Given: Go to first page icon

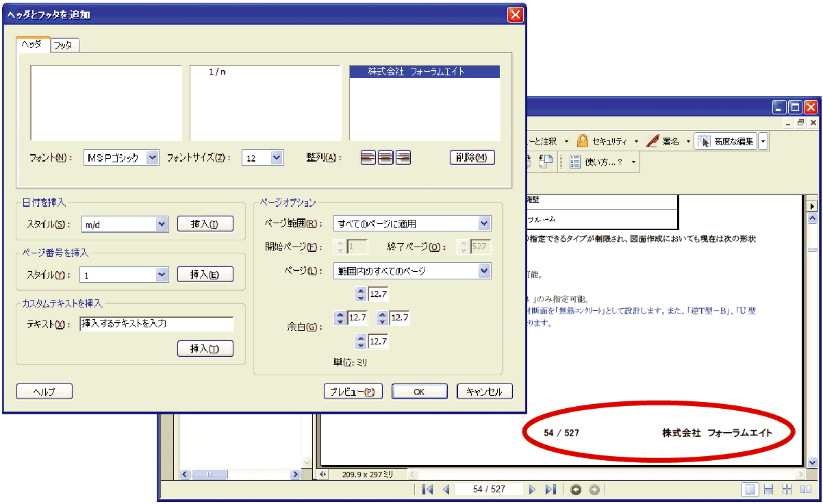Looking at the screenshot, I should (428, 490).
